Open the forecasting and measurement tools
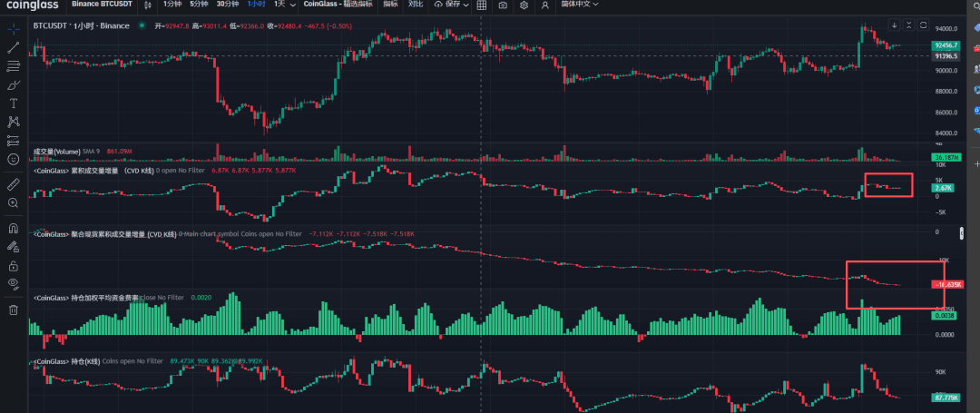 pyautogui.click(x=13, y=141)
